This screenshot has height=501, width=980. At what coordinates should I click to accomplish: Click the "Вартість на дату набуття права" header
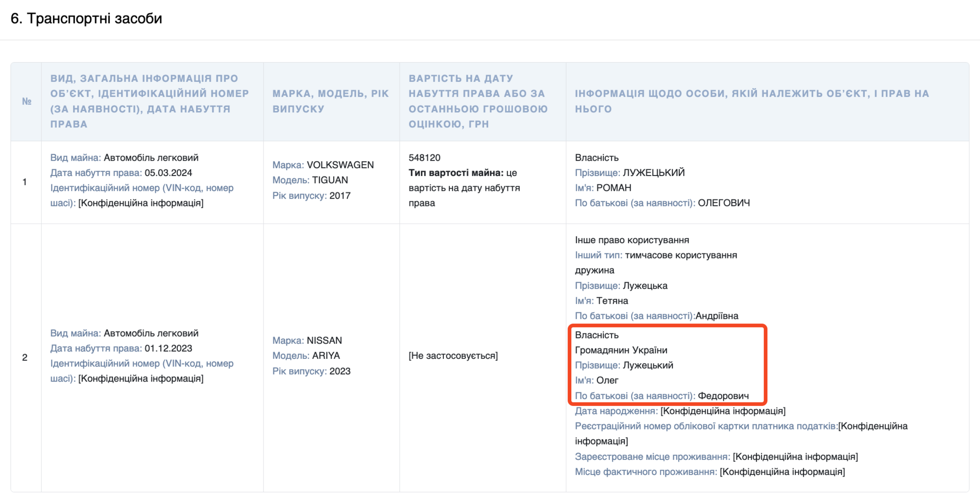[478, 101]
